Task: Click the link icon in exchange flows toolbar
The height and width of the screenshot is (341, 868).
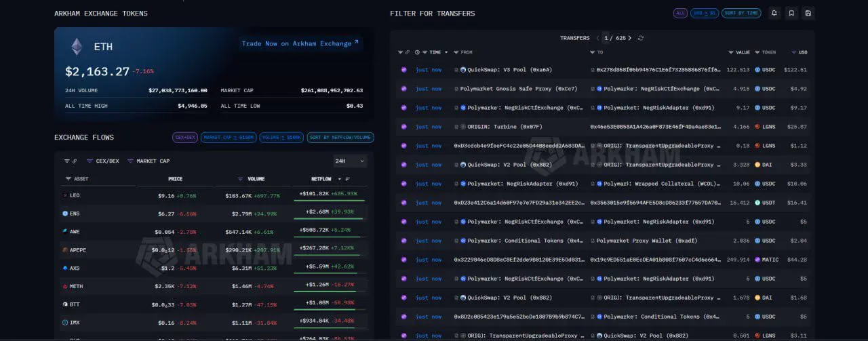Action: coord(74,161)
